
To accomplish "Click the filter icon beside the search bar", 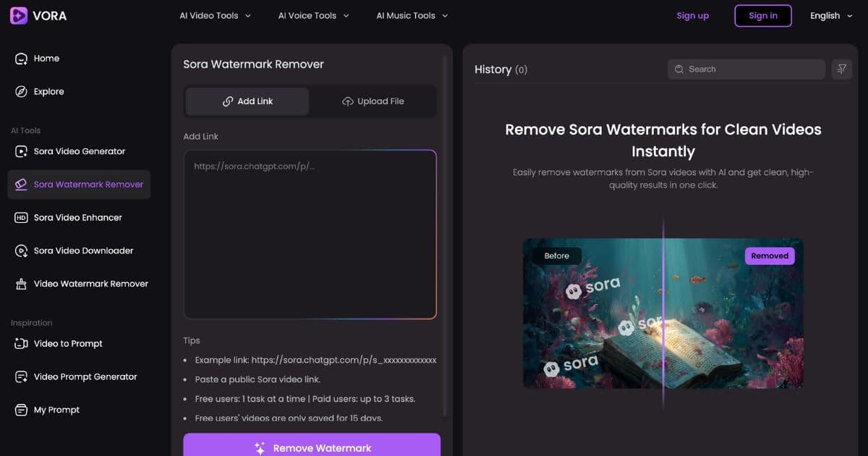I will tap(841, 69).
